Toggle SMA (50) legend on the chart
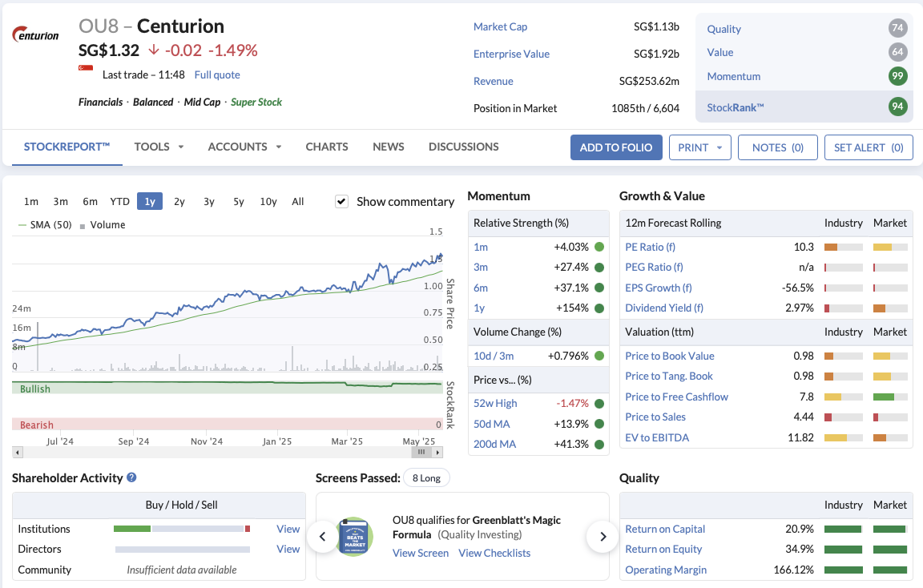The image size is (923, 588). (x=45, y=225)
